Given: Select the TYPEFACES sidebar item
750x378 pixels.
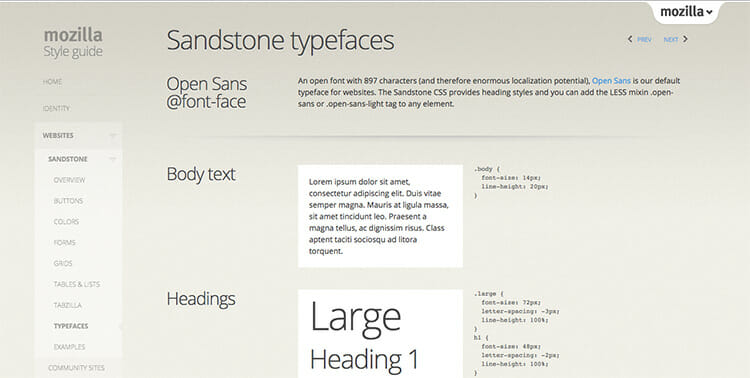Looking at the screenshot, I should tap(71, 326).
